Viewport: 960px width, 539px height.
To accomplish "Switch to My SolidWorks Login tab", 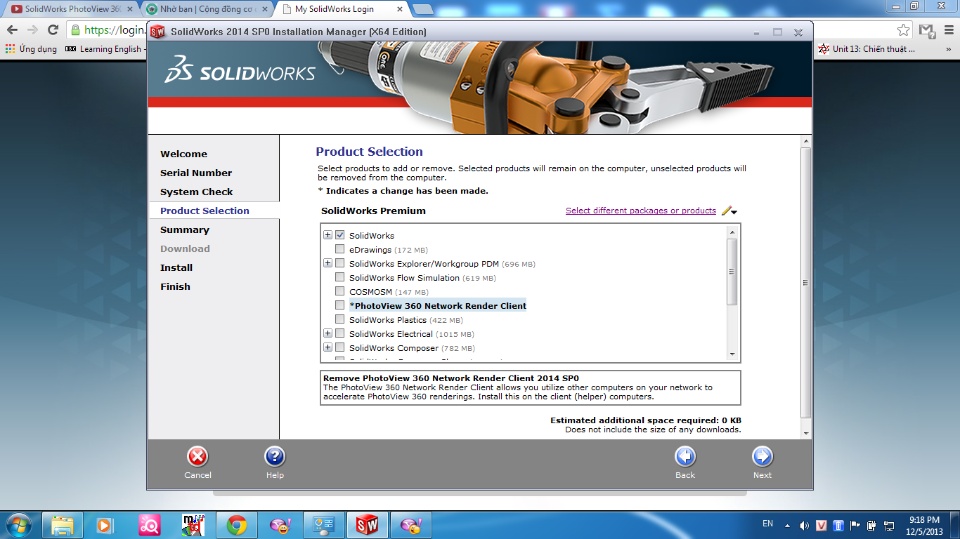I will click(x=342, y=9).
